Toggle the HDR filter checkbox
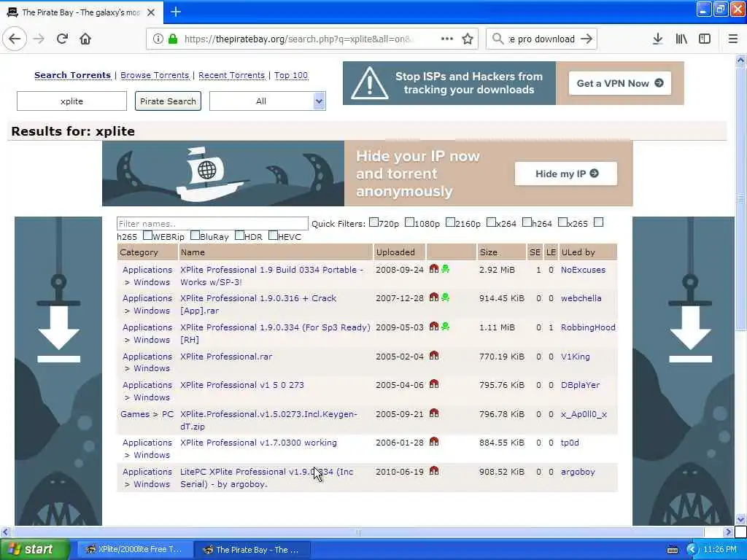This screenshot has width=747, height=560. point(239,236)
